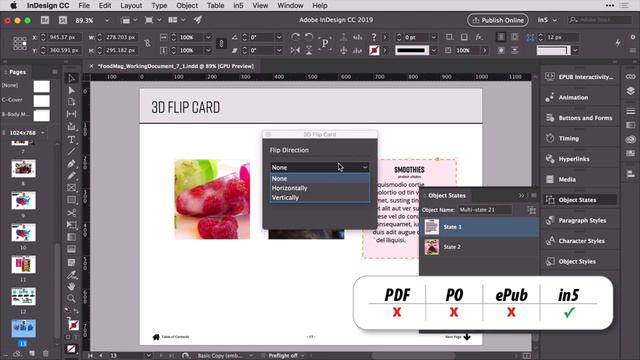This screenshot has height=360, width=640.
Task: Select the Type tool
Action: 72,140
